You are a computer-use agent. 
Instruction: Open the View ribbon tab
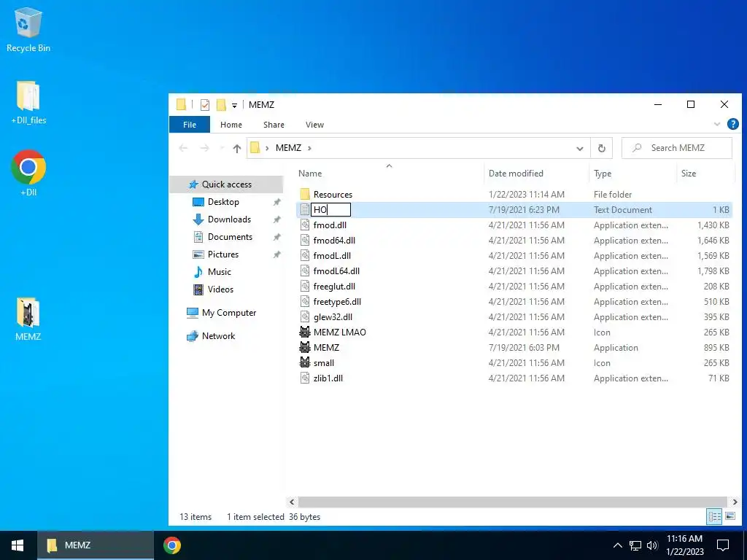314,124
